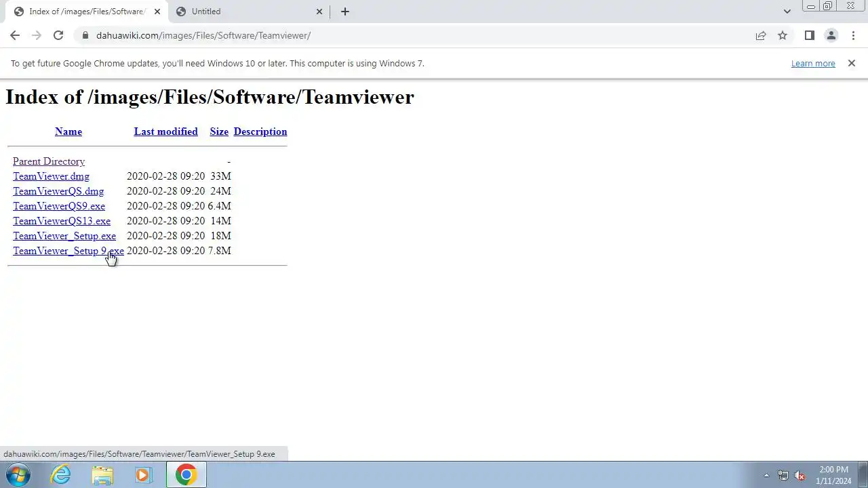Reload the current page
This screenshot has height=488, width=868.
[58, 35]
